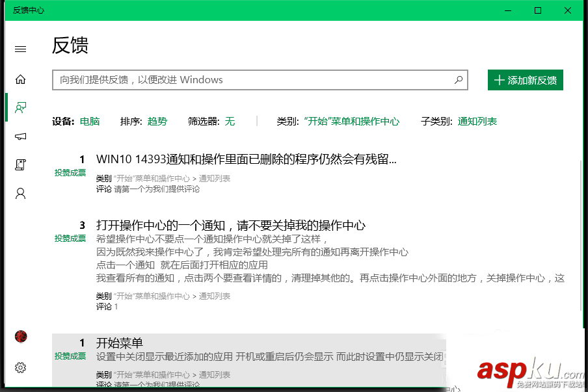Viewport: 588px width, 392px height.
Task: Upvote the WIN10 14393 feedback item
Action: [70, 173]
